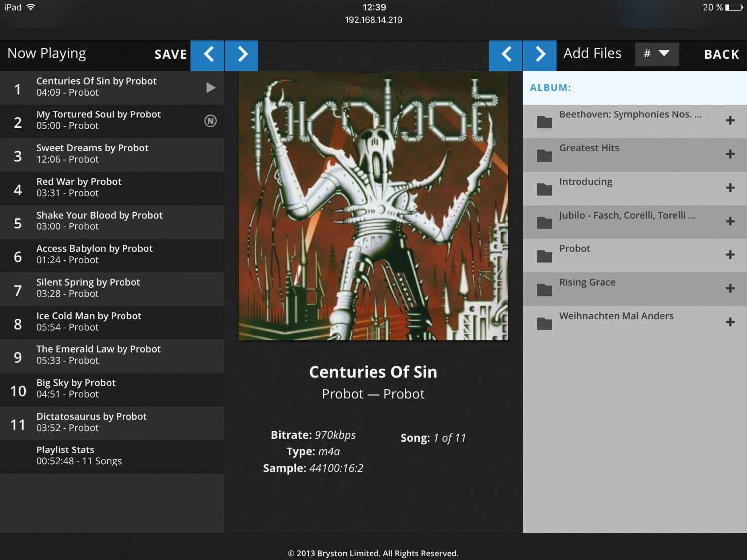Screen dimensions: 747x560
Task: Click left arrow beside Add Files
Action: pos(505,55)
